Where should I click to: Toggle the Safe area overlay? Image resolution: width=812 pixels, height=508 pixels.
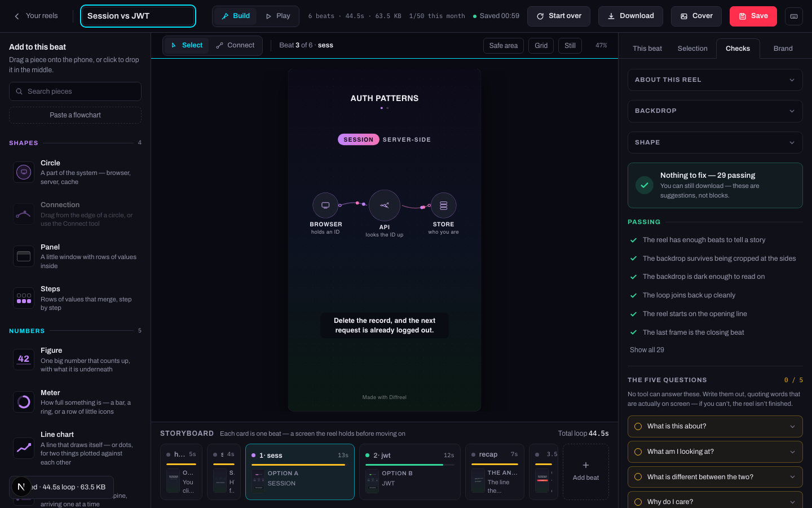(504, 46)
